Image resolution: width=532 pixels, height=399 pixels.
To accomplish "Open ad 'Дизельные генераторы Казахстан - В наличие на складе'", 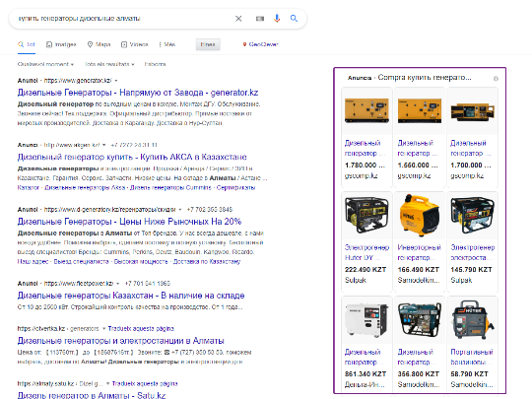I will (131, 296).
